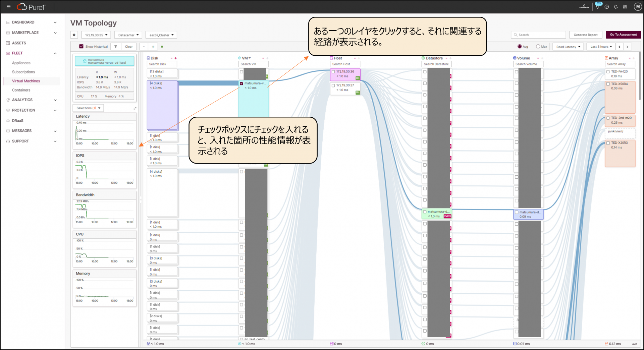Open the esx67_Cluster dropdown

click(x=161, y=35)
